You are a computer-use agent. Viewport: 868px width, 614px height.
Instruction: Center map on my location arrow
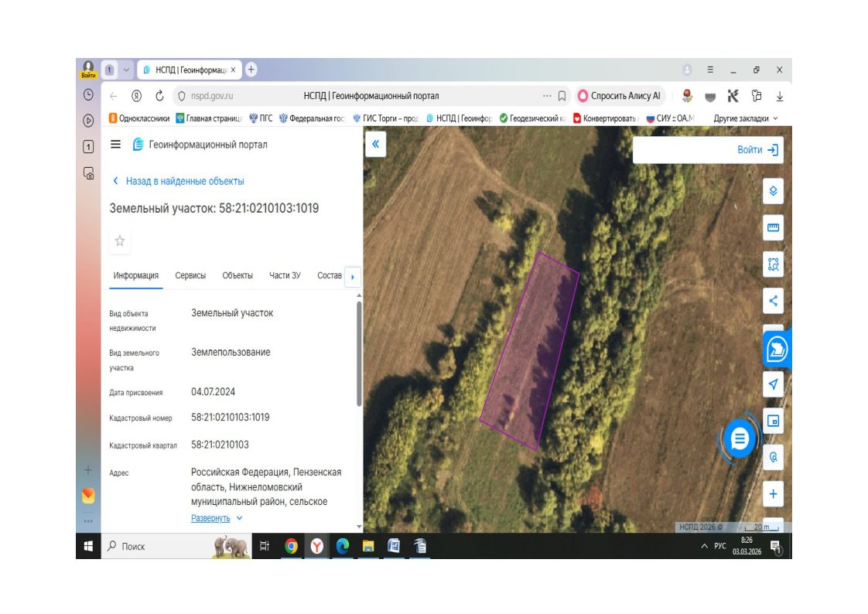point(773,384)
